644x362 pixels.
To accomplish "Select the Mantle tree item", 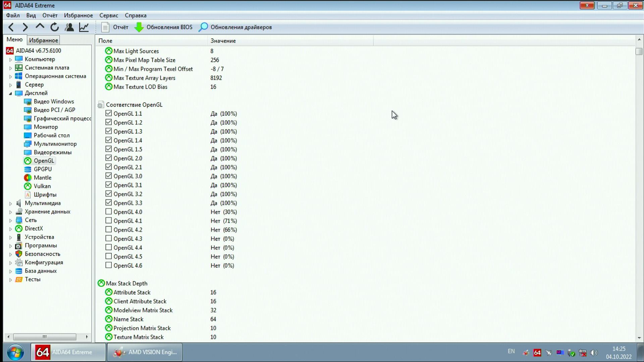I will [x=42, y=178].
